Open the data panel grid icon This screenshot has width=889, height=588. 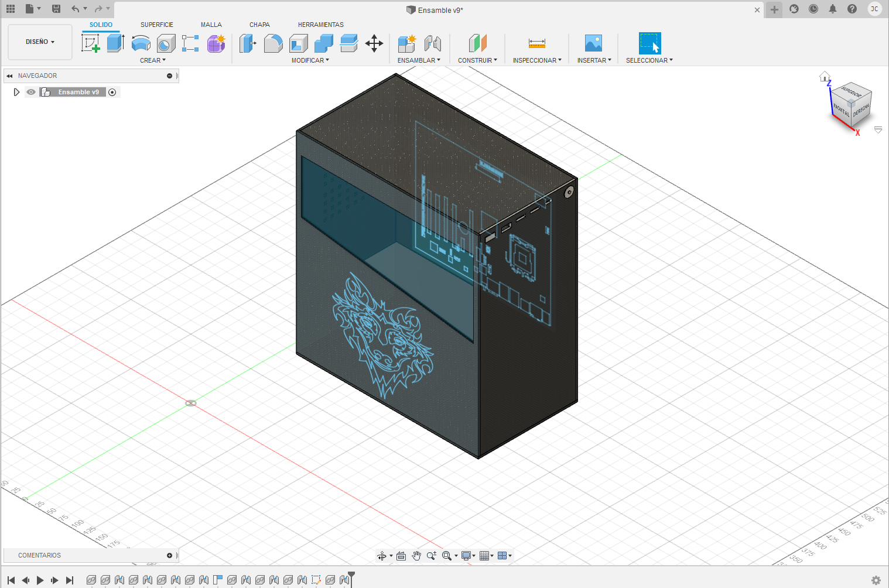click(11, 9)
